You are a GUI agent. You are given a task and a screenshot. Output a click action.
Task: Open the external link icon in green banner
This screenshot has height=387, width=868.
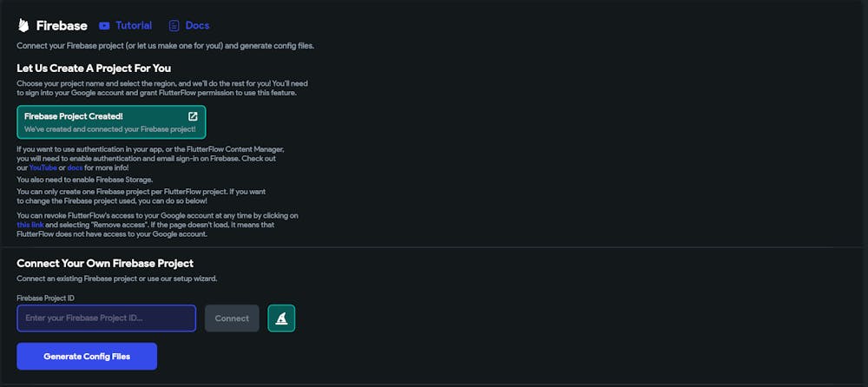pyautogui.click(x=193, y=116)
